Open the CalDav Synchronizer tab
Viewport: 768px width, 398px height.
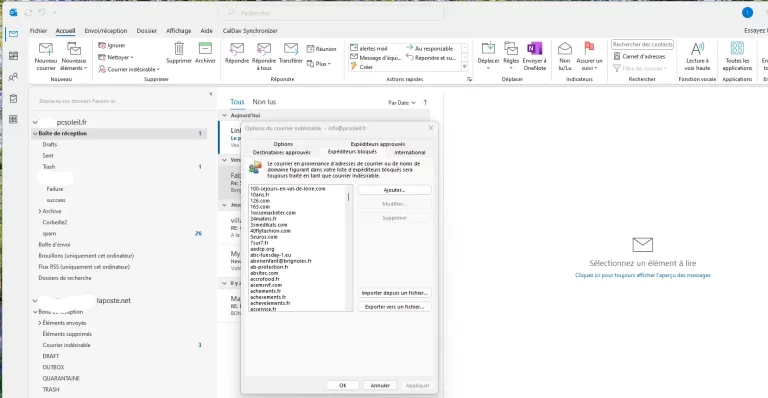tap(250, 31)
